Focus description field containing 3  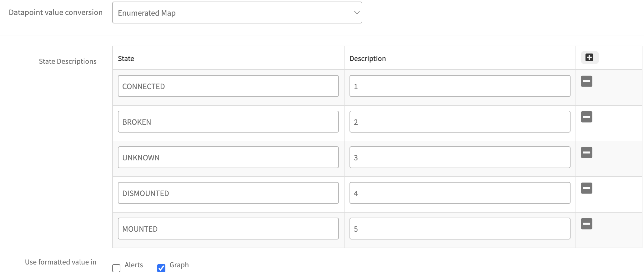pyautogui.click(x=460, y=158)
